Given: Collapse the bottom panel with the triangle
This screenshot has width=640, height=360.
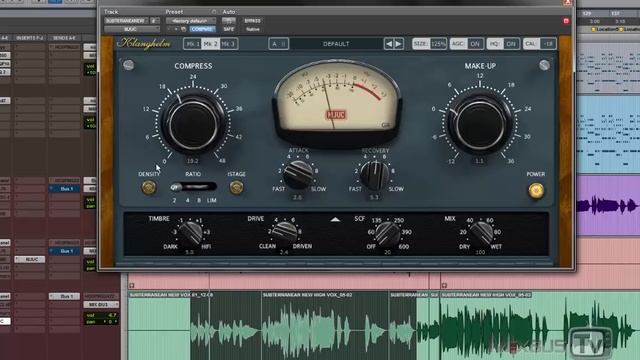Looking at the screenshot, I should 335,220.
